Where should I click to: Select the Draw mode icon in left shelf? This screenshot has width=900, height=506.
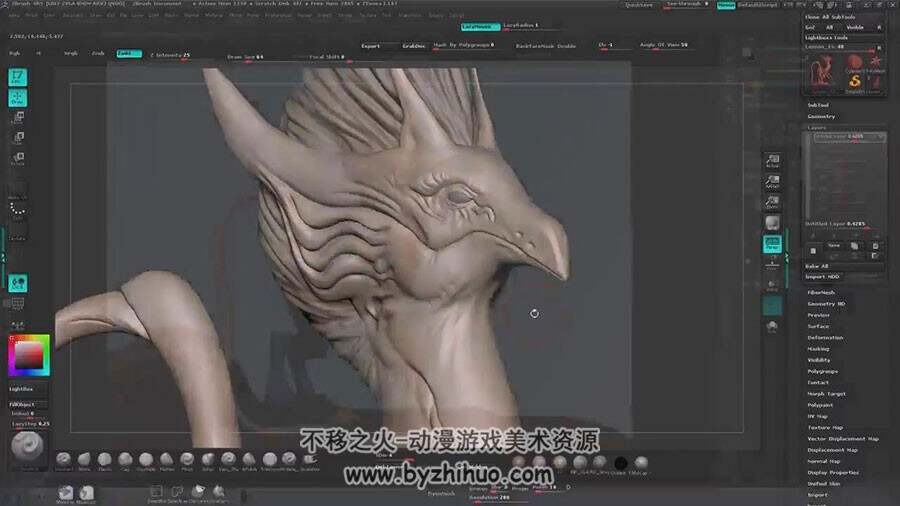coord(17,98)
